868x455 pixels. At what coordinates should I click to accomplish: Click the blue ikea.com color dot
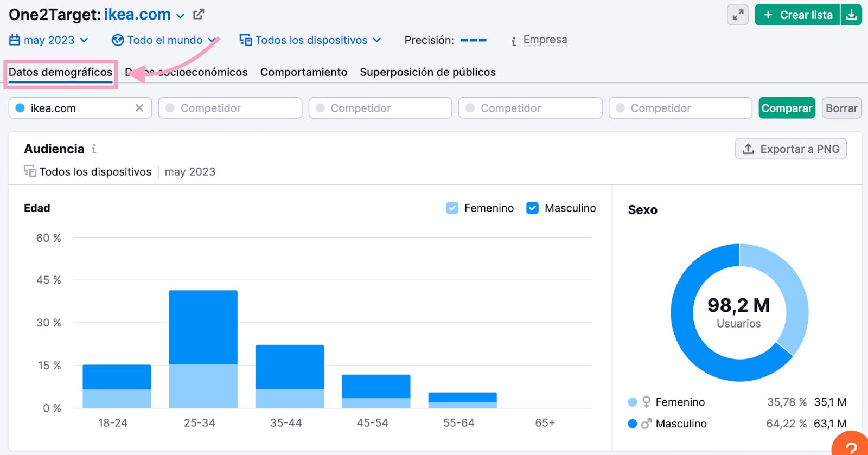coord(20,108)
